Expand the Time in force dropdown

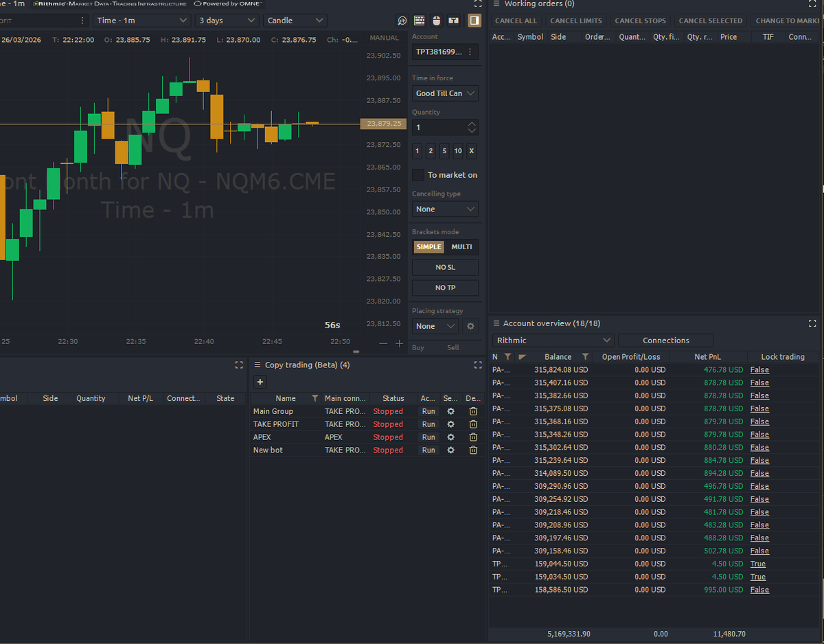445,93
